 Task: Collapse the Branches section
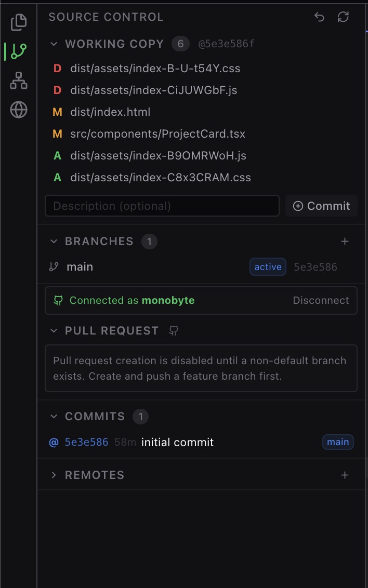54,241
